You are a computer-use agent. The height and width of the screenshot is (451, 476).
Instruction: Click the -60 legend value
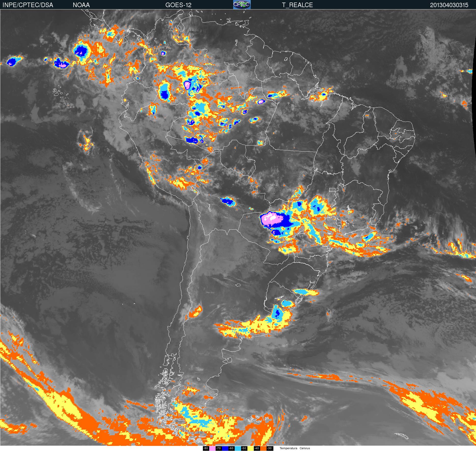click(x=231, y=448)
